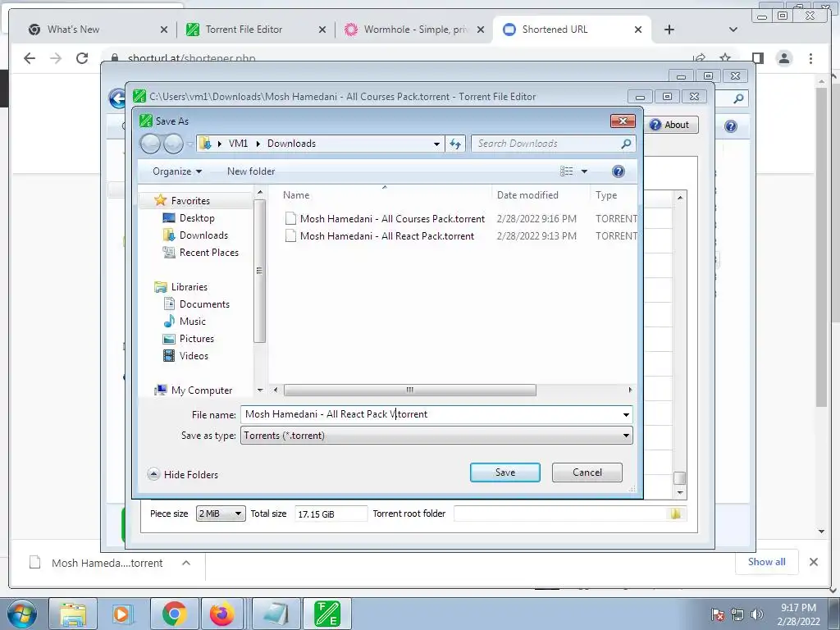Click Show all downloads in Chrome
Viewport: 840px width, 630px height.
pyautogui.click(x=767, y=562)
